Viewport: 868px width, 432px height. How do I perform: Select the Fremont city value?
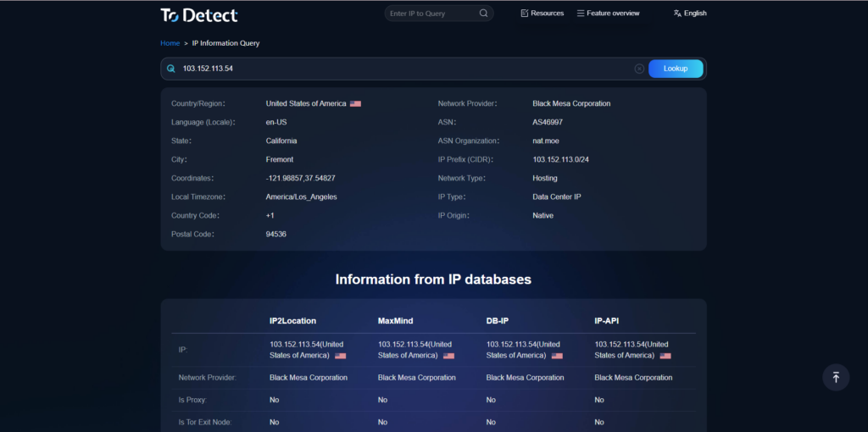[x=280, y=159]
